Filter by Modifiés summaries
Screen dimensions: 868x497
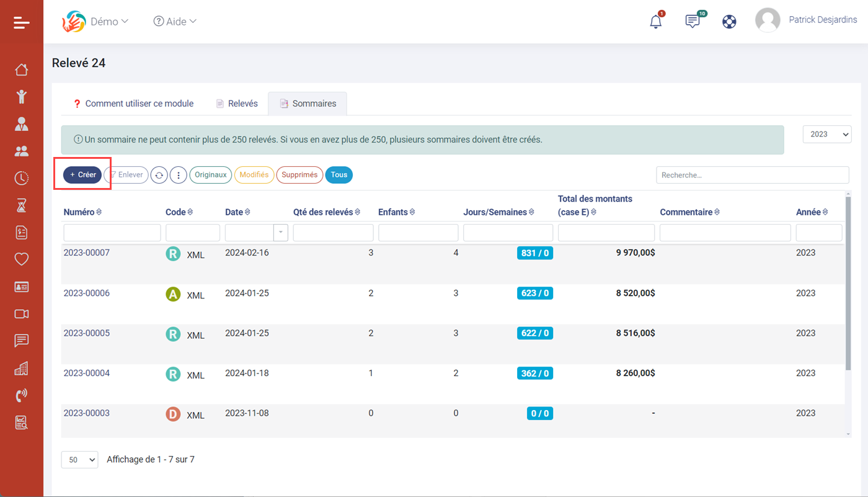pyautogui.click(x=254, y=175)
